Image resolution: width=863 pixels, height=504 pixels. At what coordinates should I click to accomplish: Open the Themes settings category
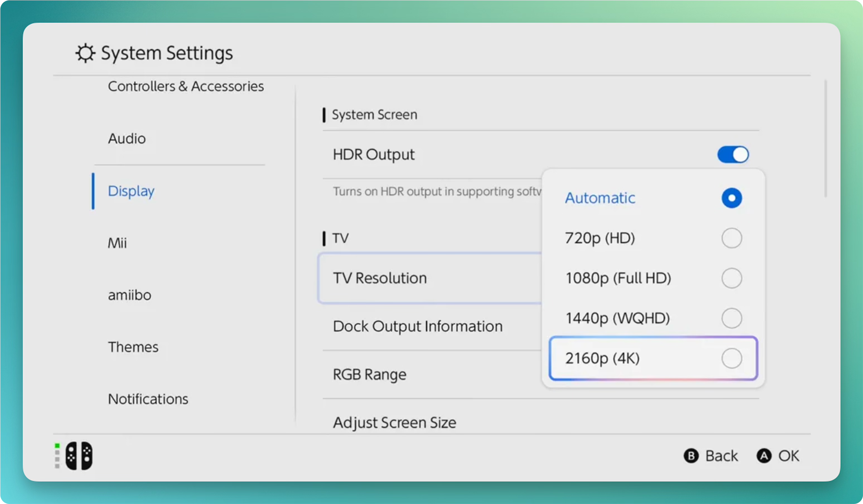[x=133, y=347]
